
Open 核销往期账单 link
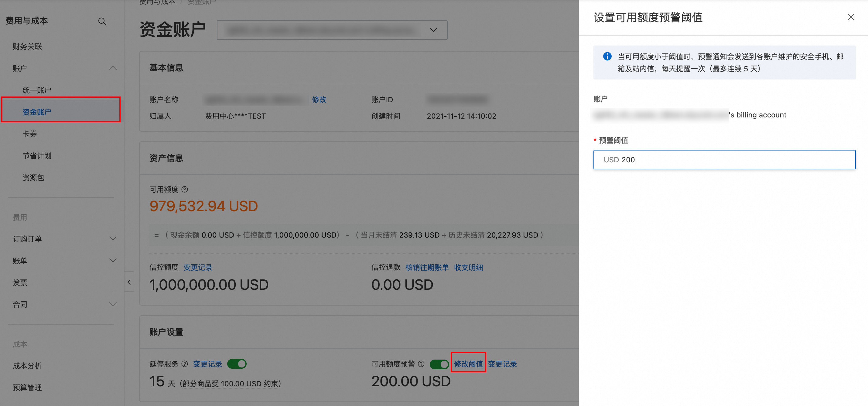(x=427, y=268)
